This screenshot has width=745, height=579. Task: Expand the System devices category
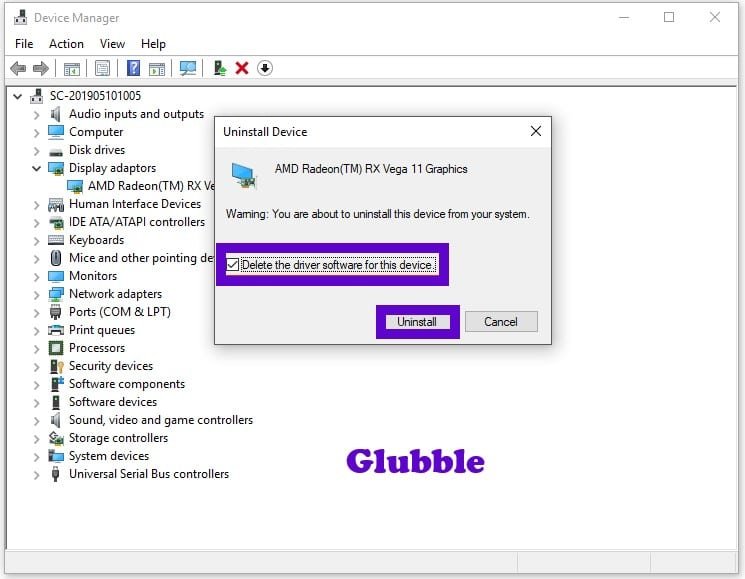coord(37,457)
